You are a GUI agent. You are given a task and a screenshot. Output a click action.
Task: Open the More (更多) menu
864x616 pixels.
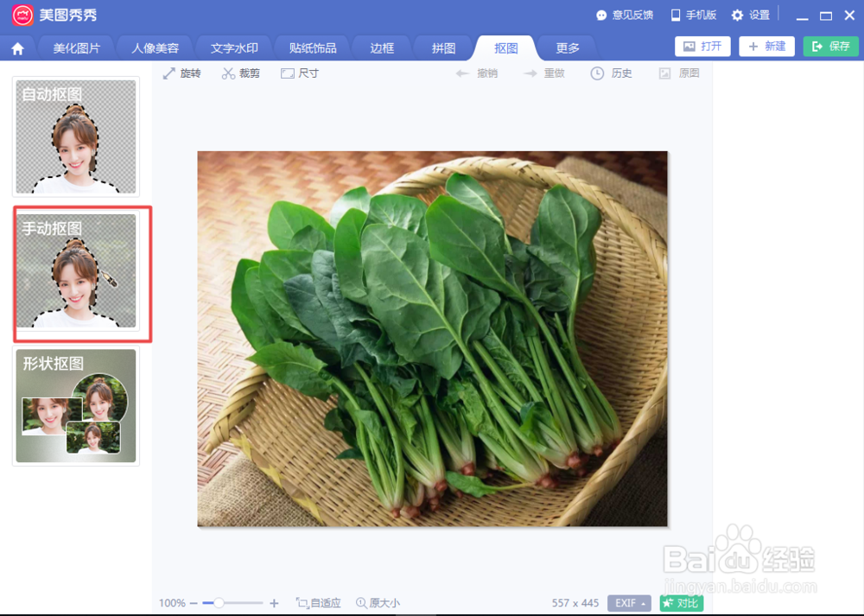567,48
